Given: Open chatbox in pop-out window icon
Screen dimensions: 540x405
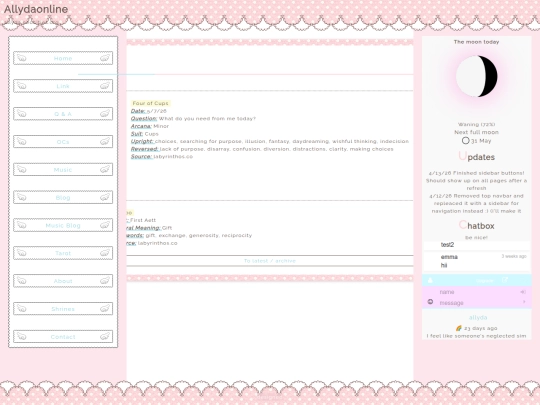Looking at the screenshot, I should tap(505, 280).
